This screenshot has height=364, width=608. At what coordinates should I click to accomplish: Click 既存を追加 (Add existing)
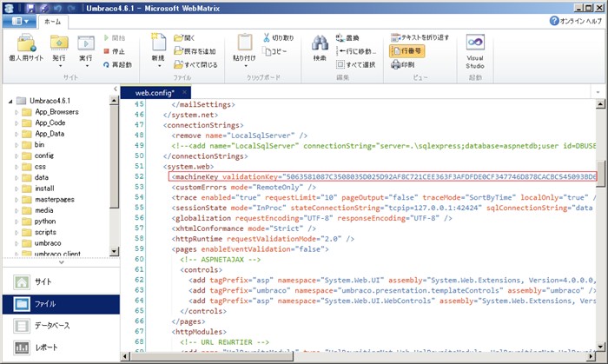[x=195, y=51]
